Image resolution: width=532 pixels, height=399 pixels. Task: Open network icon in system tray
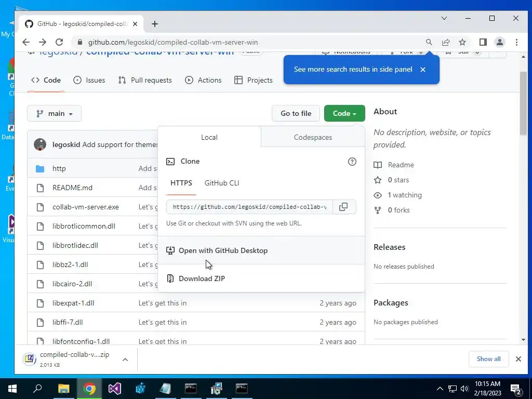point(453,389)
